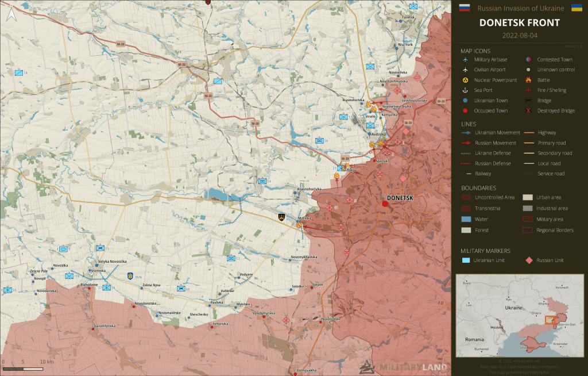Click the Destroyed Bridge legend icon

pyautogui.click(x=528, y=111)
